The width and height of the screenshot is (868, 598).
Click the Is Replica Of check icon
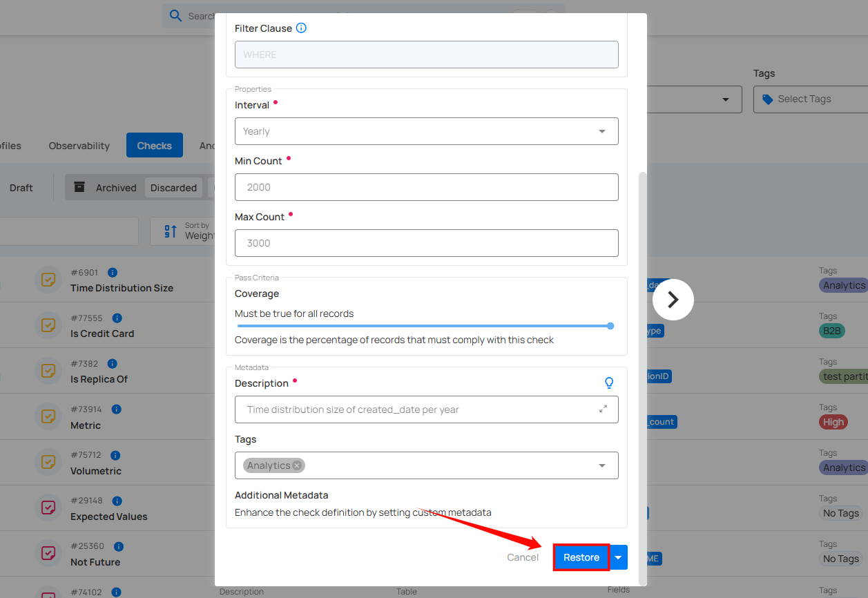coord(48,371)
